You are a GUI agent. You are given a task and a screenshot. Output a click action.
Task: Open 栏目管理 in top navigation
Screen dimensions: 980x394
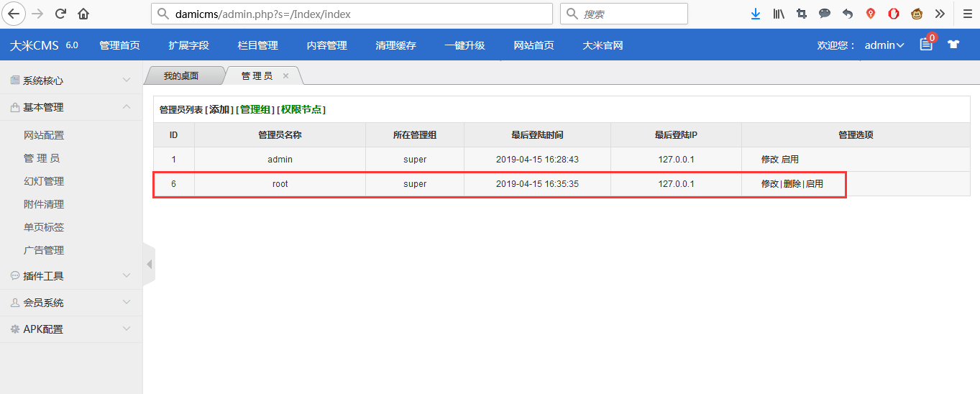pyautogui.click(x=257, y=45)
